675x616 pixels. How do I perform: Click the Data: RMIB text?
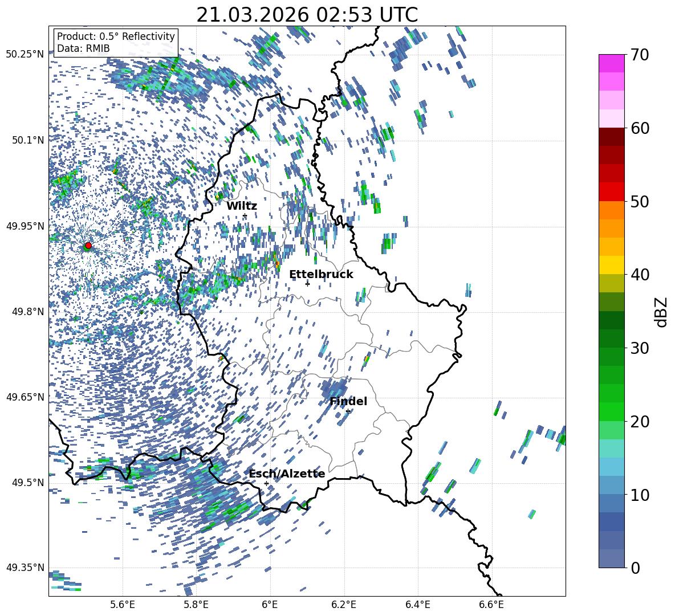[x=83, y=48]
